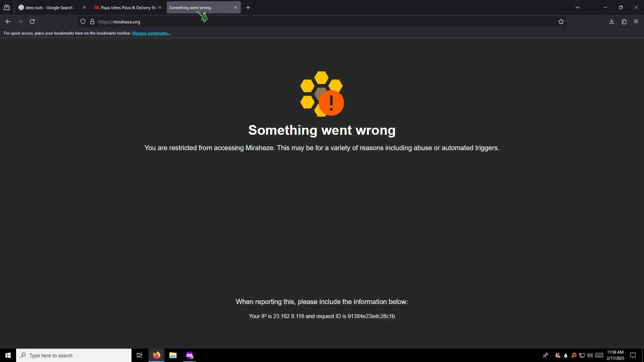The width and height of the screenshot is (644, 362).
Task: Open recent browsing Firefox View icon
Action: coord(7,7)
